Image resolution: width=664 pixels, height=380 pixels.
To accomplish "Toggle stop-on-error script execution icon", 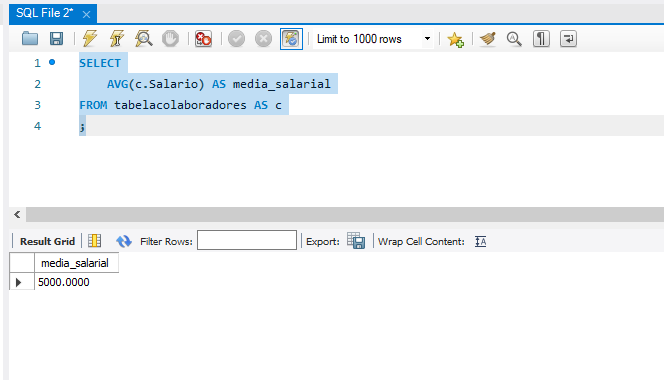I will pos(203,39).
